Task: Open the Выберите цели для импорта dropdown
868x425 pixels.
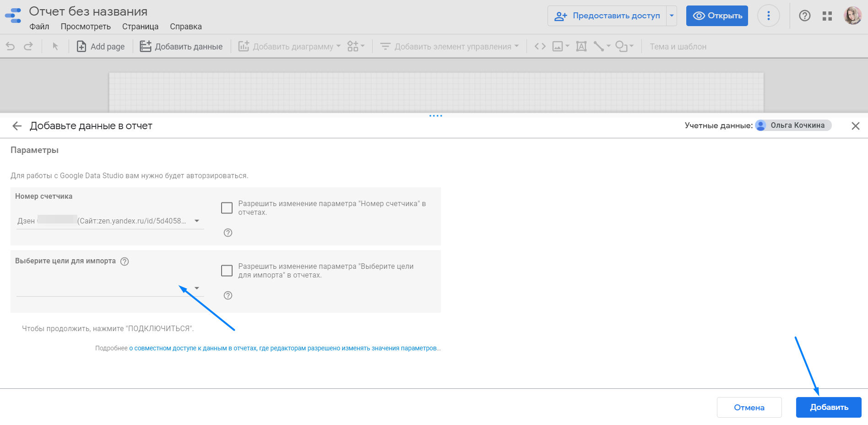Action: pyautogui.click(x=197, y=288)
